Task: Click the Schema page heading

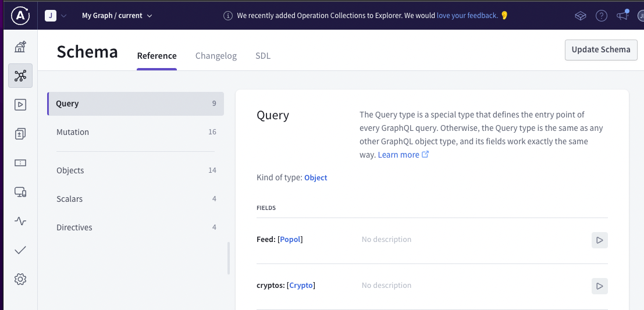Action: (x=87, y=52)
